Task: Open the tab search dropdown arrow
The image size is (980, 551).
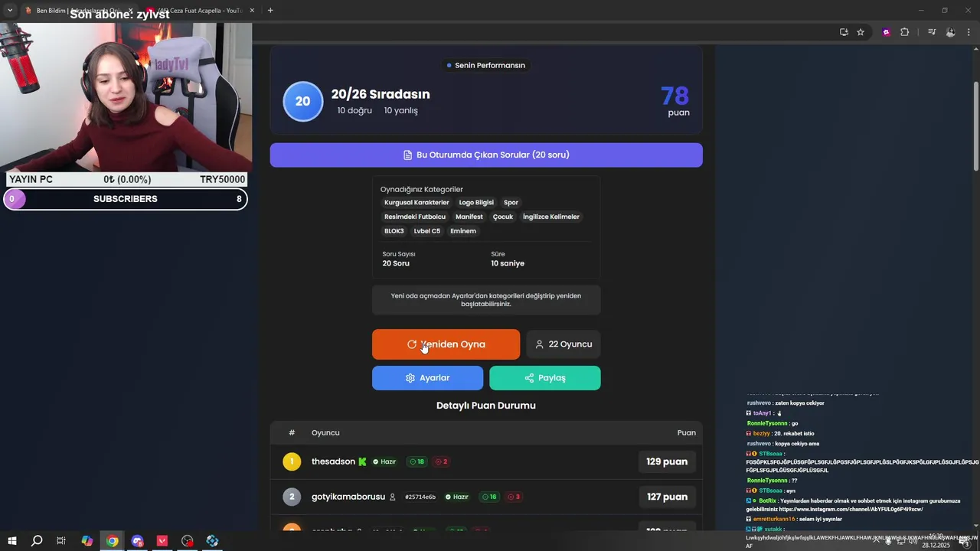Action: click(x=10, y=10)
